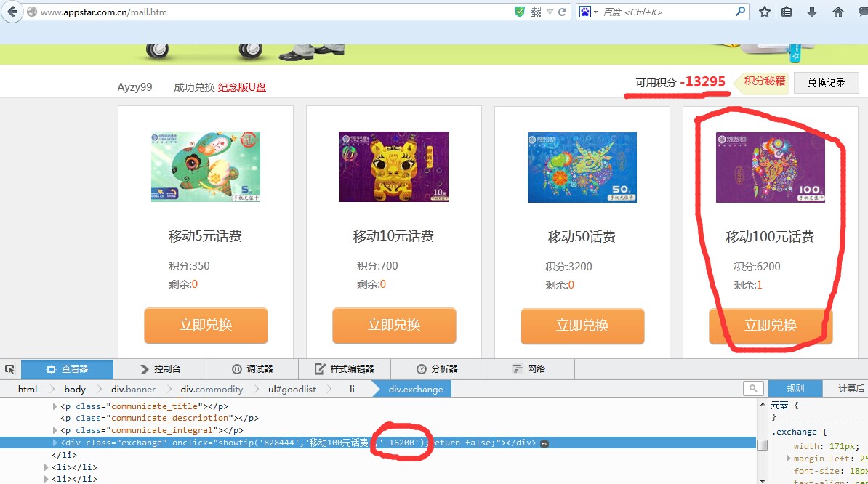Activate the element picker devtools icon
This screenshot has height=484, width=868.
pos(9,369)
